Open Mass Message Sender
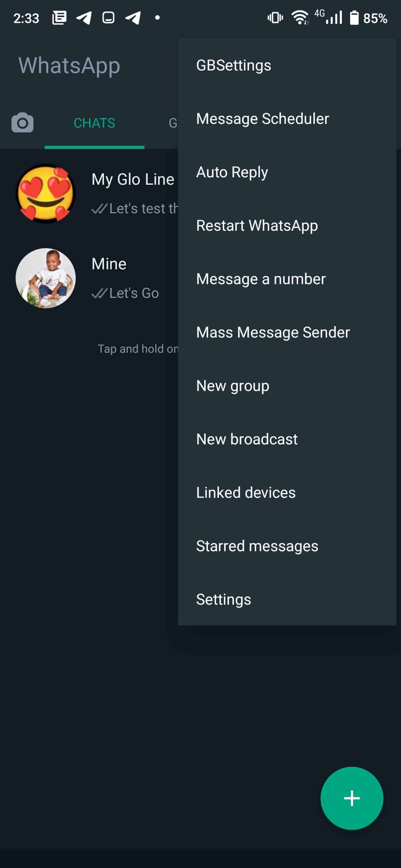Viewport: 401px width, 868px height. pyautogui.click(x=273, y=332)
